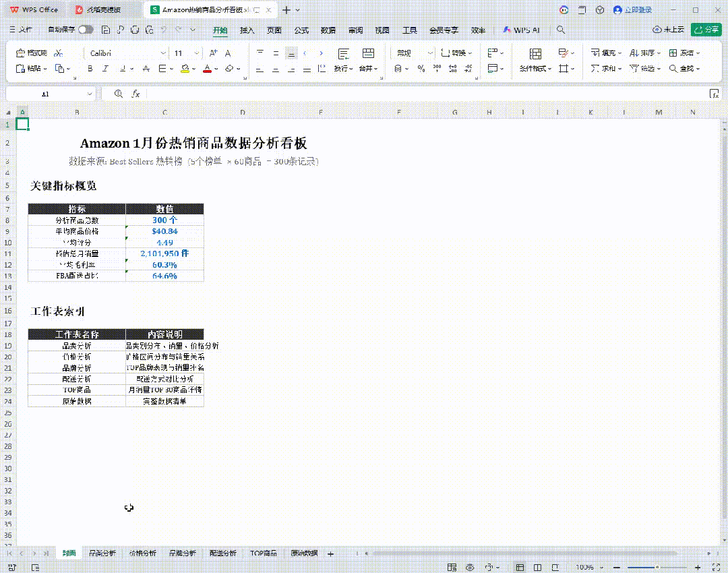
Task: Click Percent style icon
Action: 421,69
